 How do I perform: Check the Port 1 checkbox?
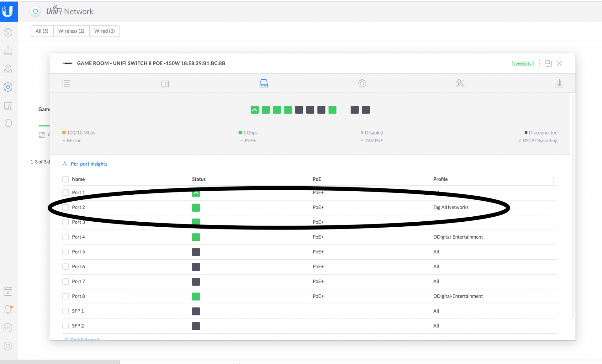66,193
